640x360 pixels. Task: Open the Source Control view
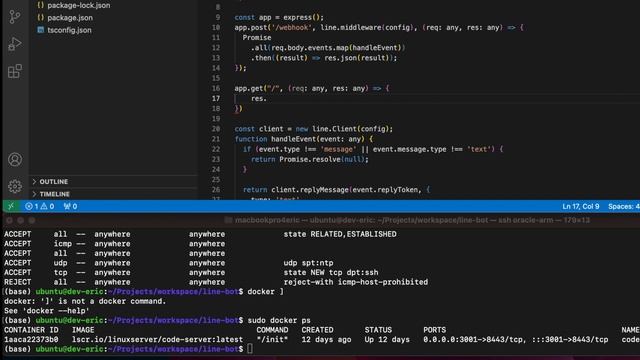click(x=15, y=17)
